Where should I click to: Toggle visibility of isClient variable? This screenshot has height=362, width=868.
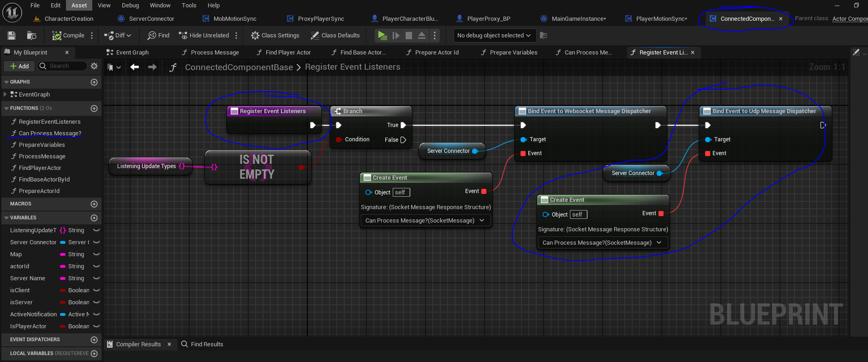tap(96, 290)
